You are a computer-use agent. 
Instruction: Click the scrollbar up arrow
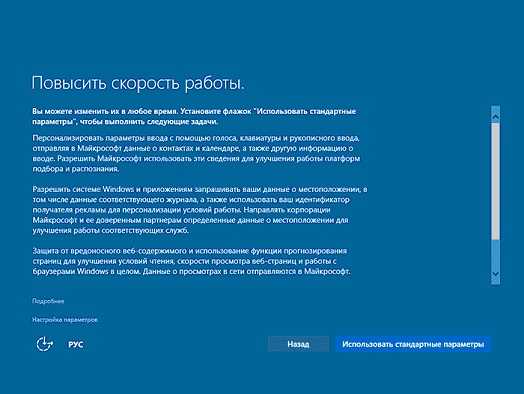coord(495,117)
